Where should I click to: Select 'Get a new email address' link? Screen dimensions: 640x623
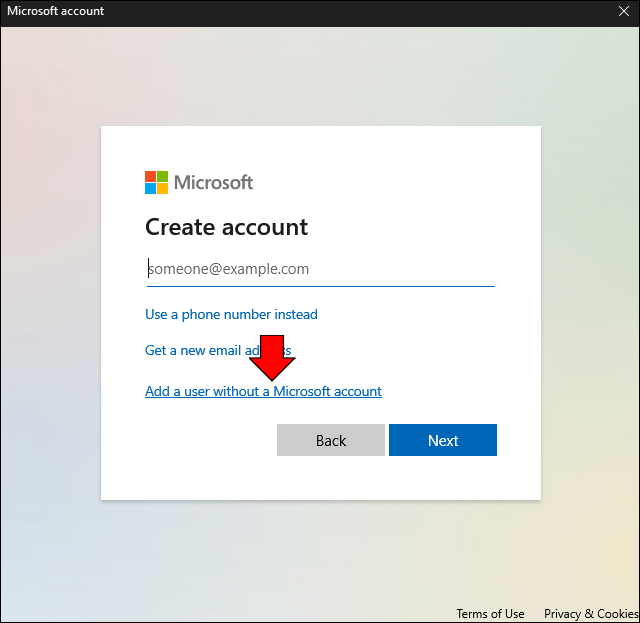coord(218,350)
